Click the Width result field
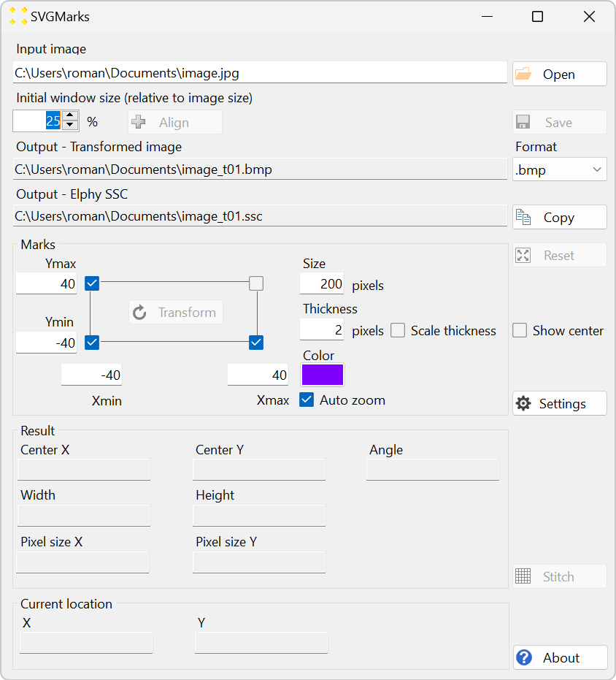The height and width of the screenshot is (680, 616). tap(84, 516)
